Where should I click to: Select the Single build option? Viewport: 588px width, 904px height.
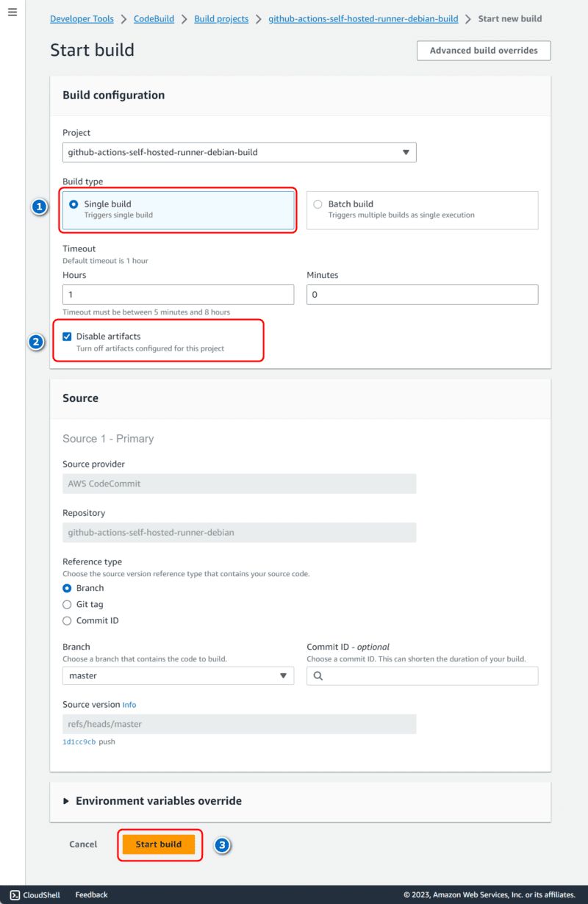(73, 204)
